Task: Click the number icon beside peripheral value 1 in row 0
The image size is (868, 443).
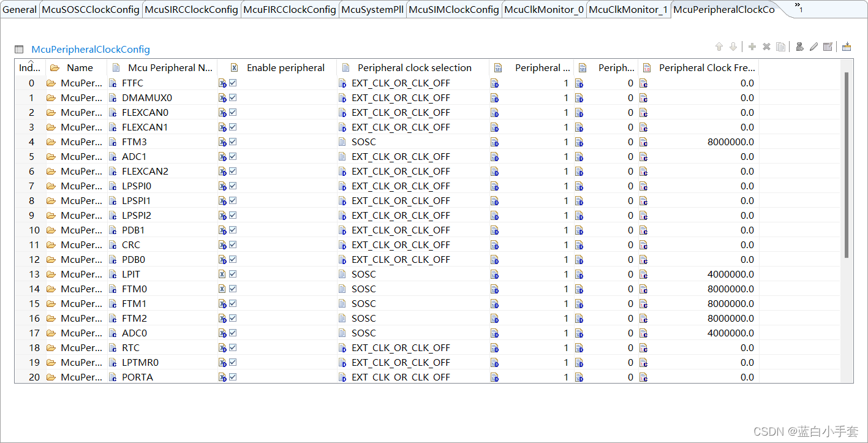Action: tap(495, 83)
